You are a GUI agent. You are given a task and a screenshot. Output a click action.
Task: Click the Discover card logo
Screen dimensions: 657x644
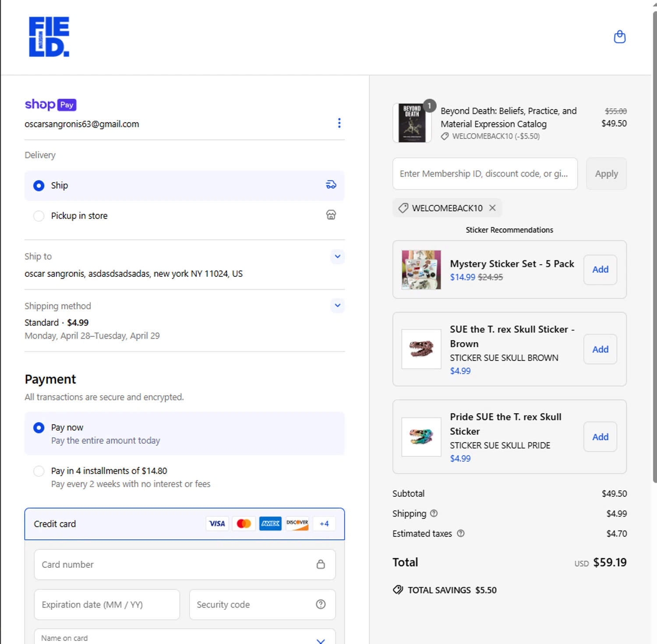pyautogui.click(x=297, y=524)
